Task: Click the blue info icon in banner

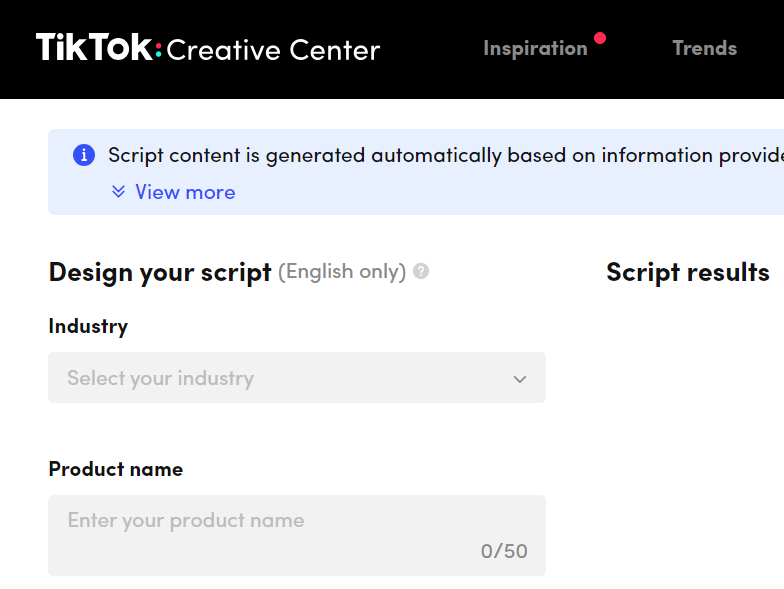Action: pos(84,155)
